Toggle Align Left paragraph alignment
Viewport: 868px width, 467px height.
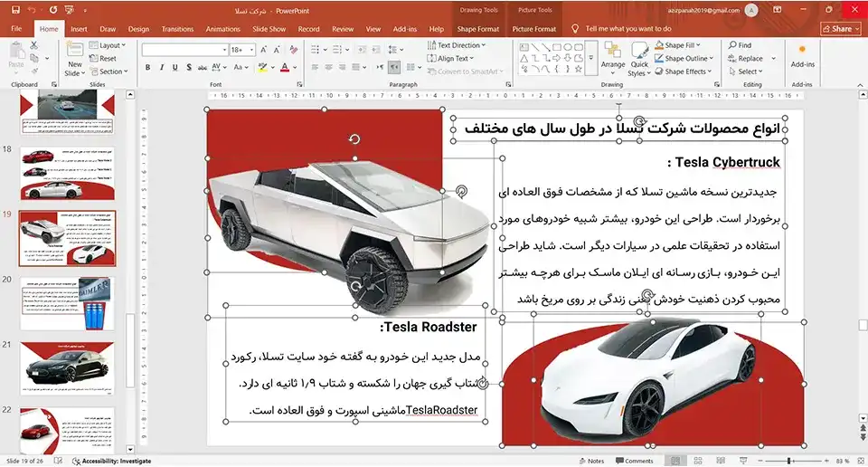pos(315,68)
